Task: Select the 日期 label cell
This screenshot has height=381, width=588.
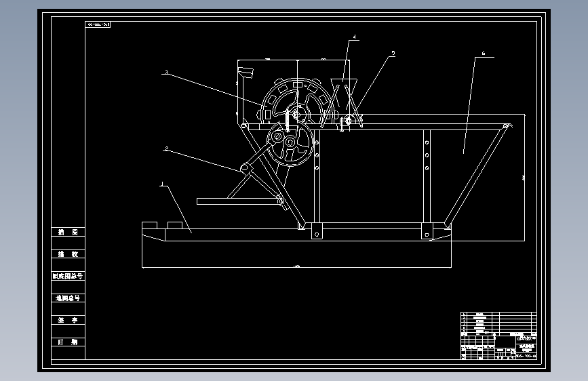Action: [x=68, y=342]
